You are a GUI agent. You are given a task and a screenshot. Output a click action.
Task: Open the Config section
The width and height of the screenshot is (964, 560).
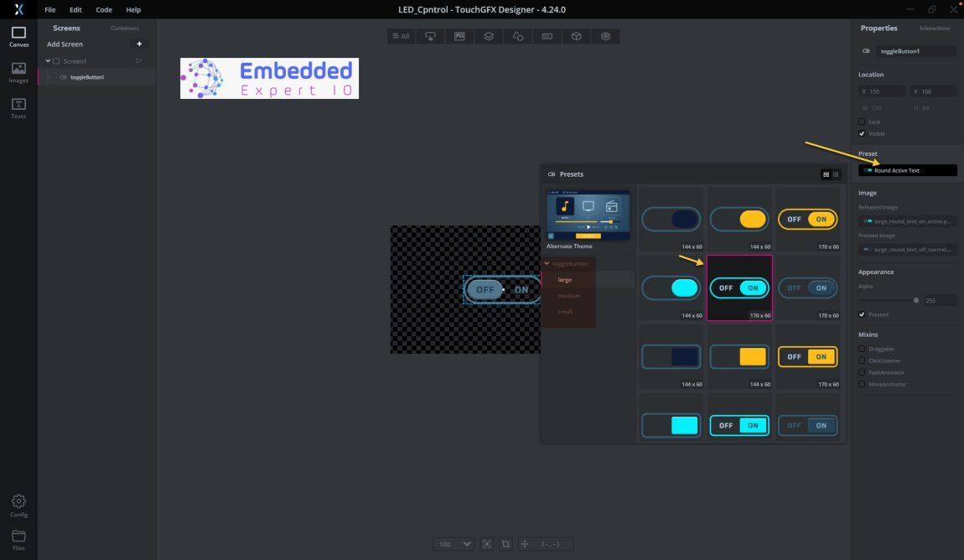[x=18, y=503]
